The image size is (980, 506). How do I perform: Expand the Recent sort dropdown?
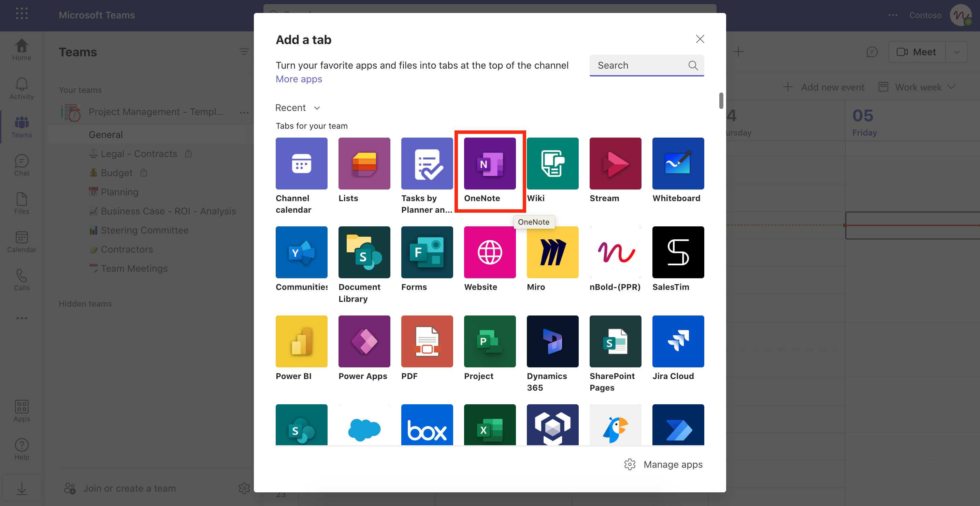coord(298,108)
